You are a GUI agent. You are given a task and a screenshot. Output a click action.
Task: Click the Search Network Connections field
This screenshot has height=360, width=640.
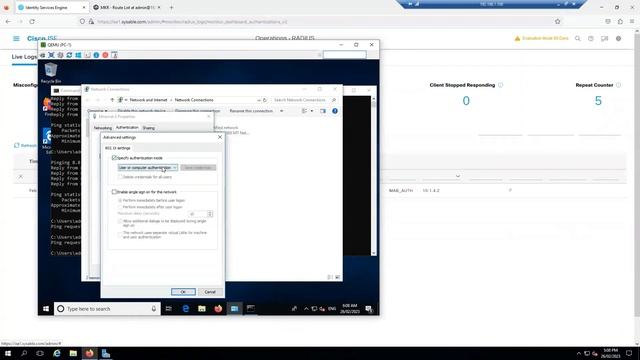point(304,100)
